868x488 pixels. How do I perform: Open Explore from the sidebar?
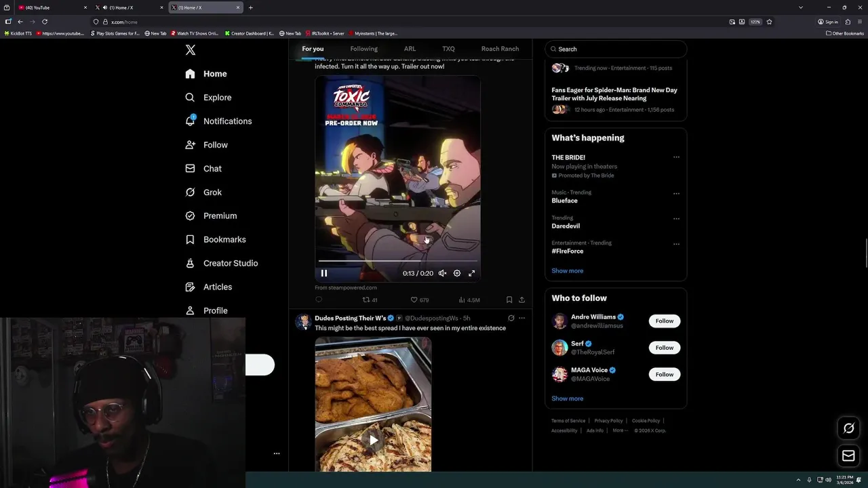pyautogui.click(x=208, y=98)
